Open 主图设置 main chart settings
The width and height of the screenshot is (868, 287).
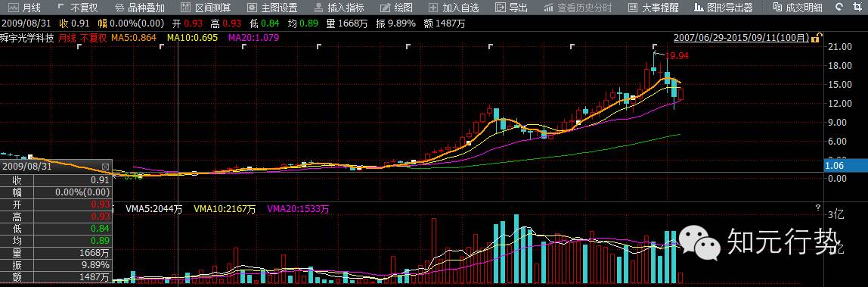point(272,8)
